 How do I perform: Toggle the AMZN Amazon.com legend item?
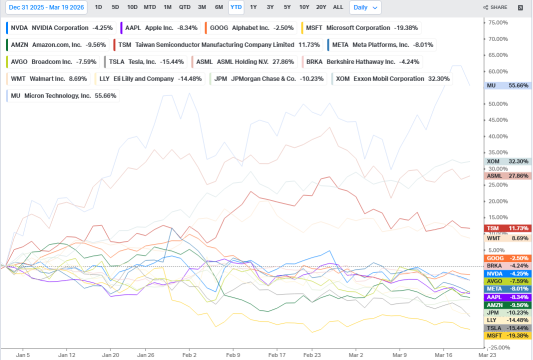click(x=57, y=45)
